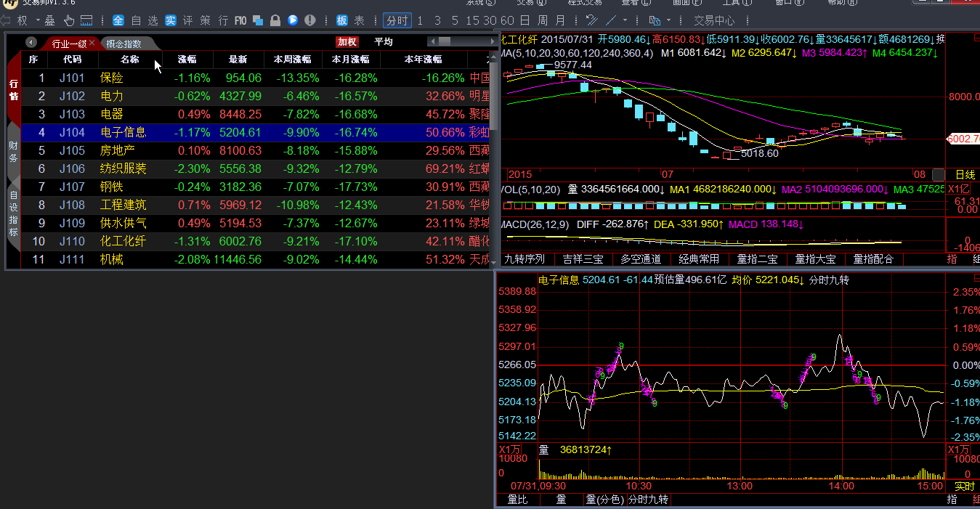Open the 交易中心 trading center

point(714,20)
